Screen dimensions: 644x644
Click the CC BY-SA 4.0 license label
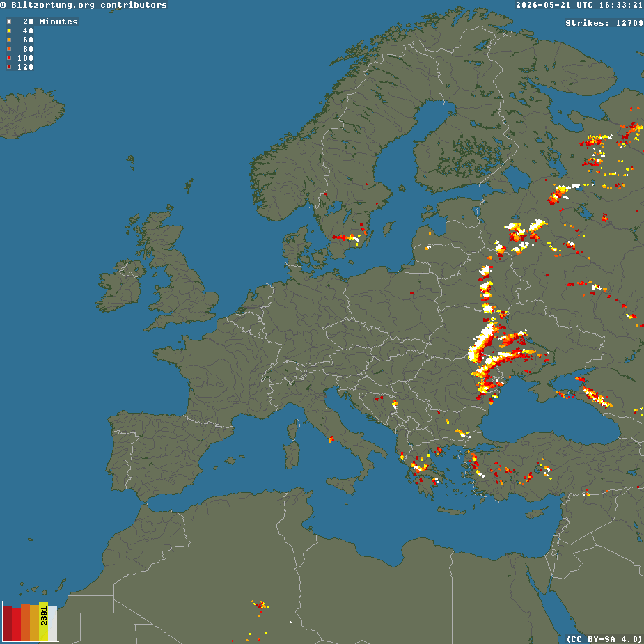pyautogui.click(x=605, y=639)
